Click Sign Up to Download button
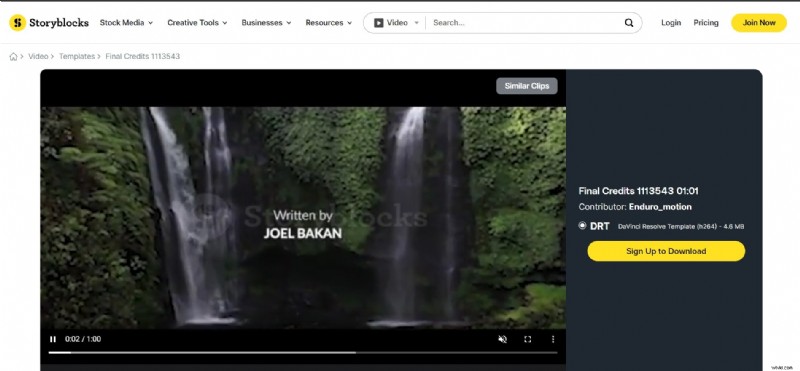Image resolution: width=800 pixels, height=371 pixels. coord(666,251)
